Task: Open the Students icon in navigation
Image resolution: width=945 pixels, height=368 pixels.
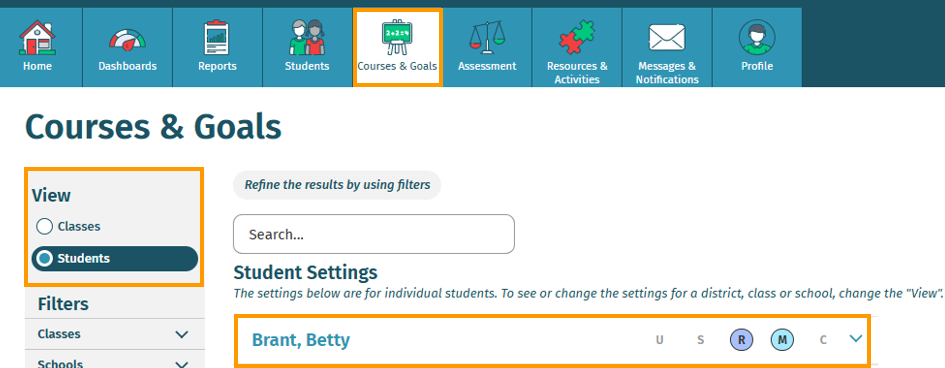Action: pos(307,38)
